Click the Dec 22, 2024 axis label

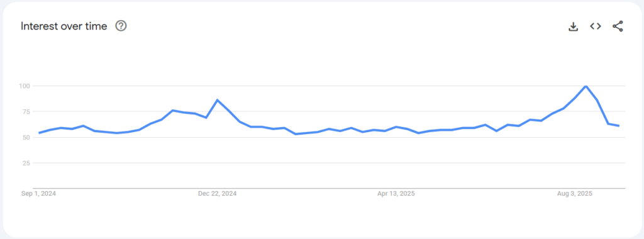coord(217,194)
